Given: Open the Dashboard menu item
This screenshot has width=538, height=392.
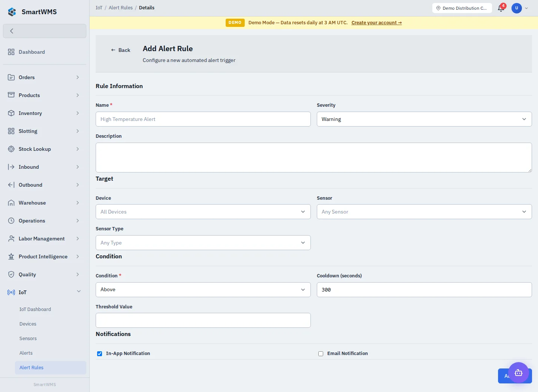Looking at the screenshot, I should point(44,52).
